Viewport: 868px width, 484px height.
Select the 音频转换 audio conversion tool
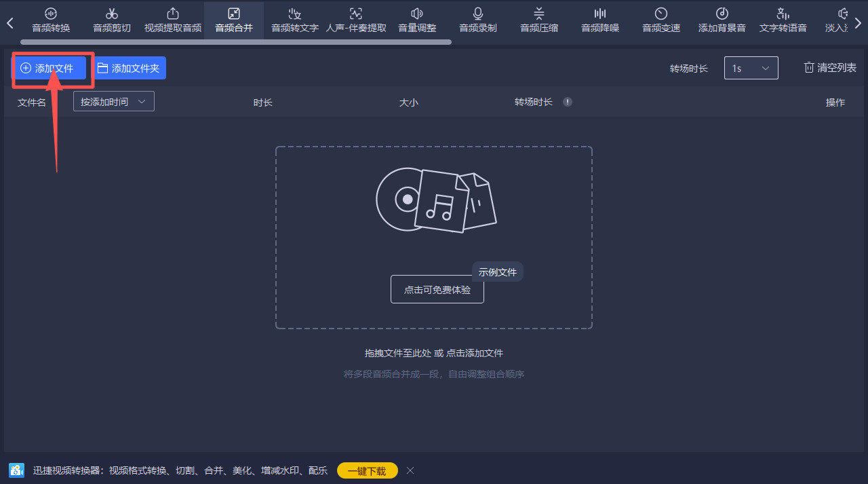[51, 19]
